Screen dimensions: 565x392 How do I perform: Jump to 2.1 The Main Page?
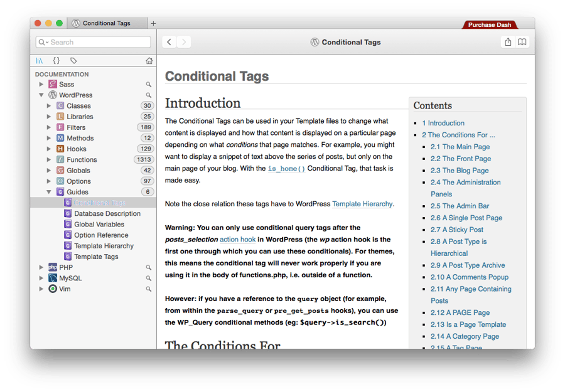coord(460,147)
